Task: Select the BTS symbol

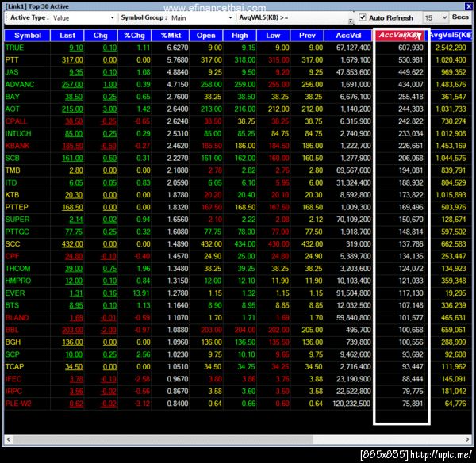Action: point(12,305)
